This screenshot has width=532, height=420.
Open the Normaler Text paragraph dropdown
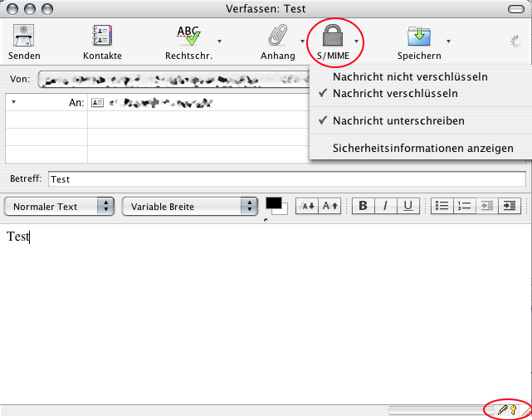[59, 207]
